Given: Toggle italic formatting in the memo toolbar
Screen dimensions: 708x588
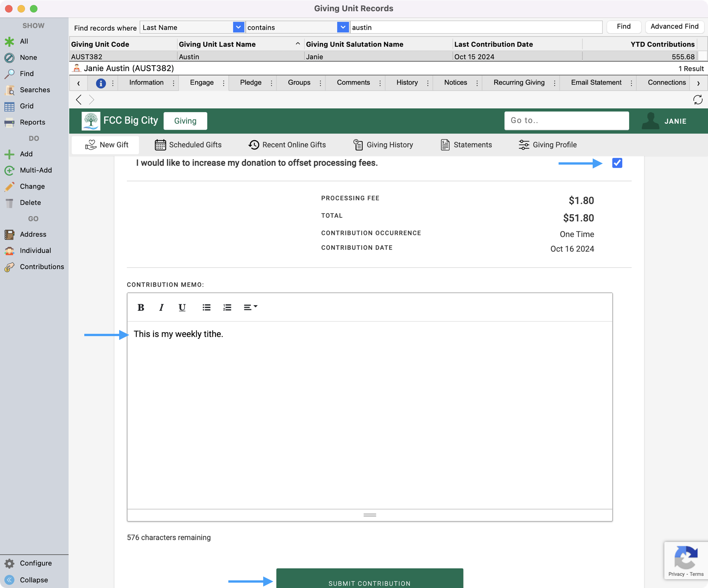Looking at the screenshot, I should pyautogui.click(x=161, y=307).
